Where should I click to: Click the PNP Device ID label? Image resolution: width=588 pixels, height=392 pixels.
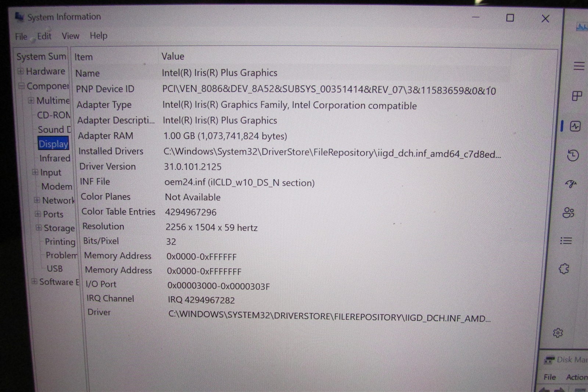coord(105,89)
